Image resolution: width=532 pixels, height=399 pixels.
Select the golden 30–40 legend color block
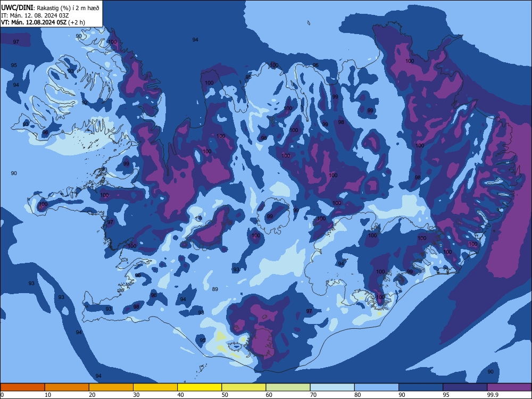155,387
